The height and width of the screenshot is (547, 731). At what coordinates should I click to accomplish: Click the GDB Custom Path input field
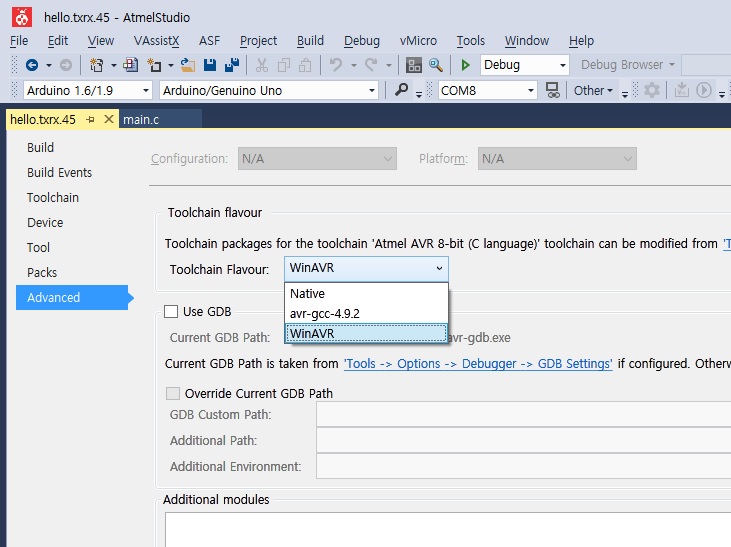(524, 414)
